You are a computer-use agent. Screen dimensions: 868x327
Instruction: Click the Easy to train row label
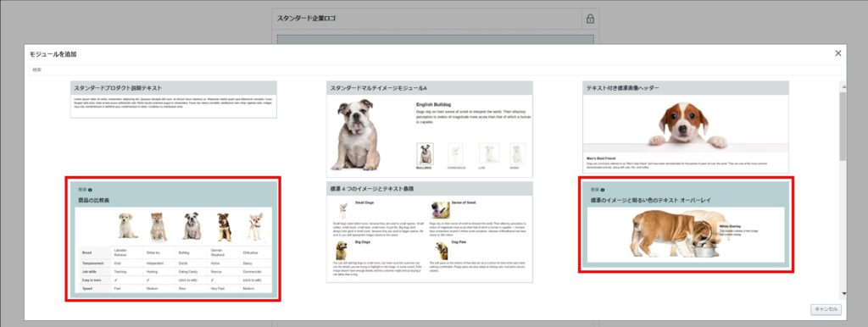pyautogui.click(x=92, y=280)
